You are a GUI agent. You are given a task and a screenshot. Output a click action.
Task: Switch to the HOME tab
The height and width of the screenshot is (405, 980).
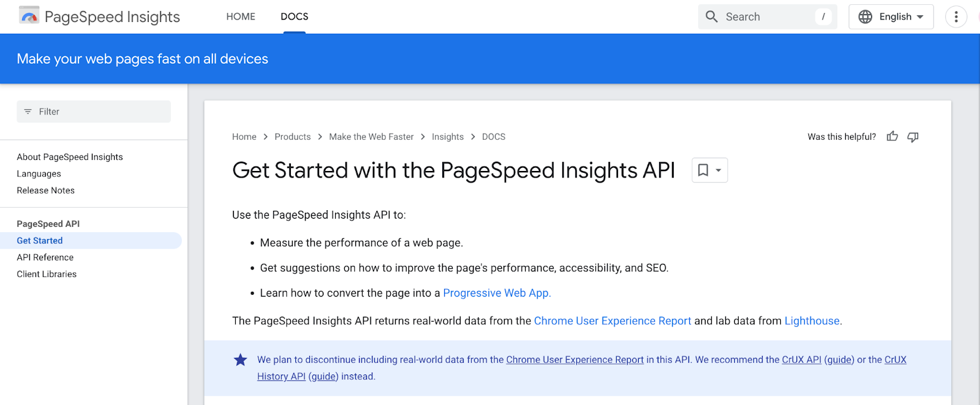(x=241, y=17)
